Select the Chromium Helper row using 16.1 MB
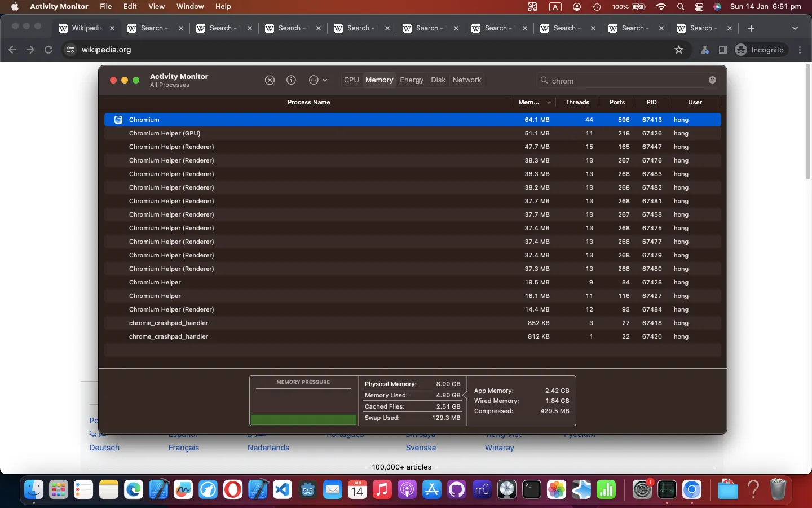 (x=413, y=296)
